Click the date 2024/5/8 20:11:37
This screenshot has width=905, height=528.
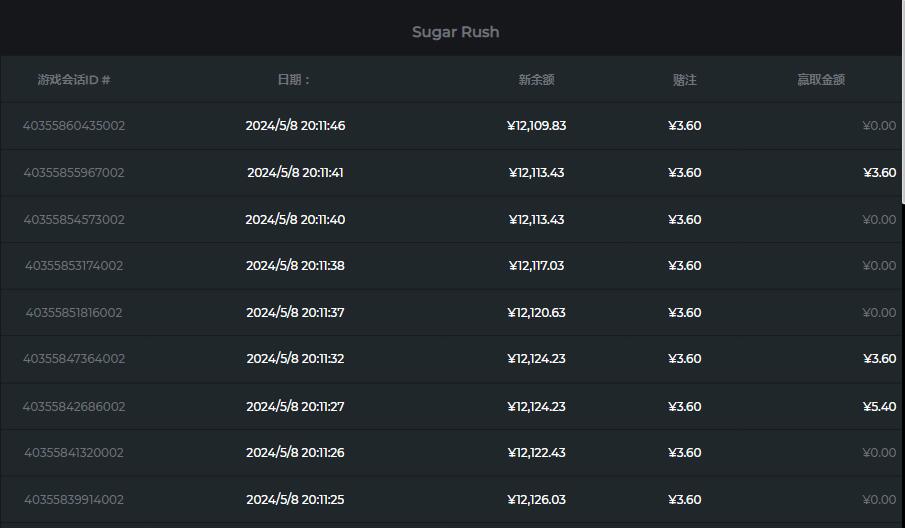coord(295,313)
